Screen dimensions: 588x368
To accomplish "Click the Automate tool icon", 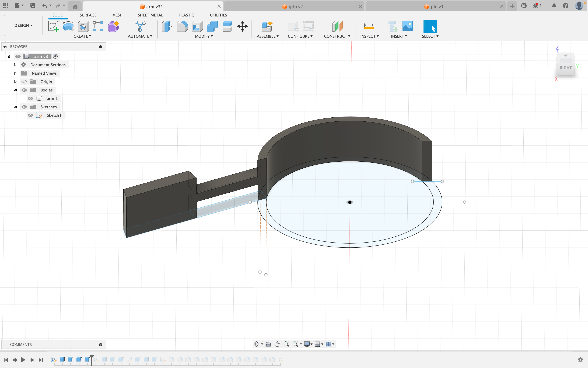I will [140, 26].
